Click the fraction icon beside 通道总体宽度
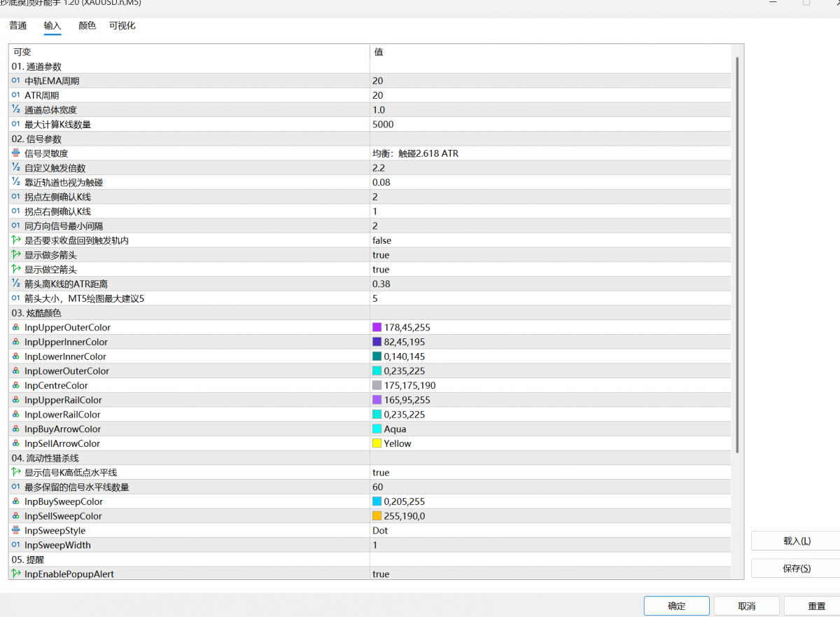 point(16,109)
